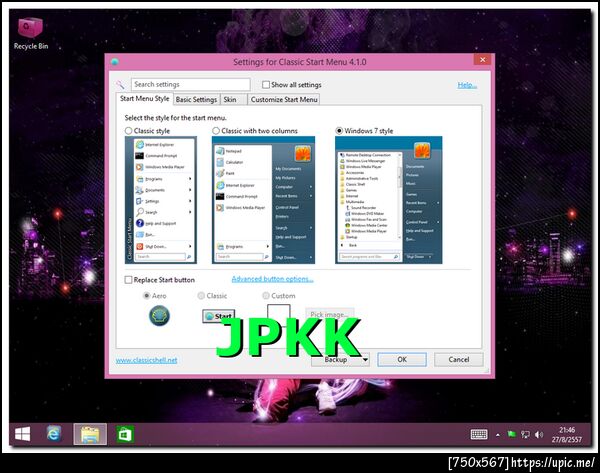Switch to the Start Menu Style tab

coord(145,98)
